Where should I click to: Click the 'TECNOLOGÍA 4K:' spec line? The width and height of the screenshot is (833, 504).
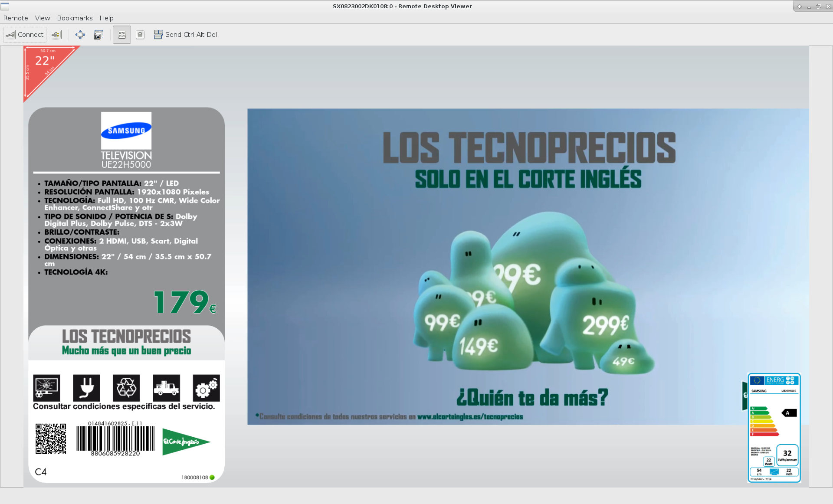click(x=76, y=272)
